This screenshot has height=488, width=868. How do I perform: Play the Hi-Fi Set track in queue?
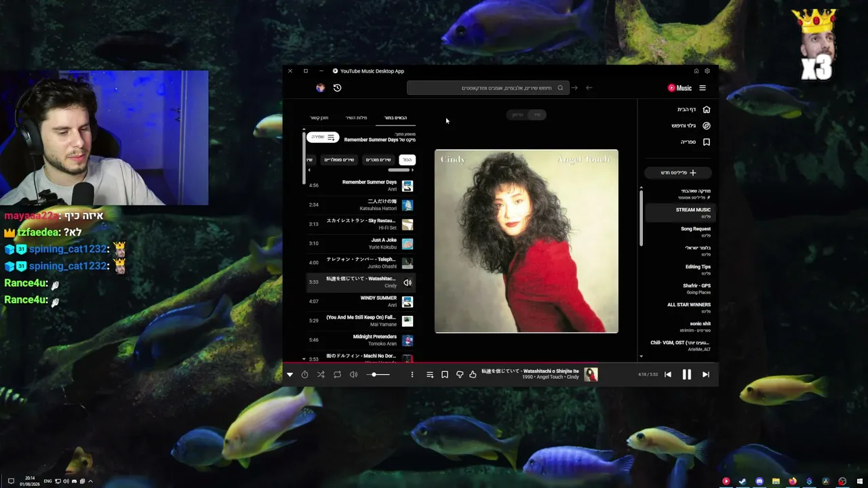coord(360,224)
